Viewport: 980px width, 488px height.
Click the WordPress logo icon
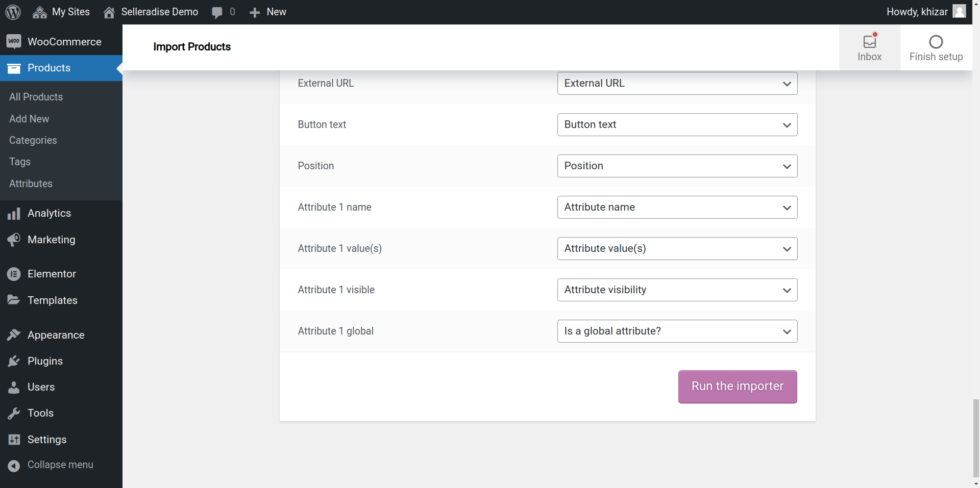tap(13, 12)
